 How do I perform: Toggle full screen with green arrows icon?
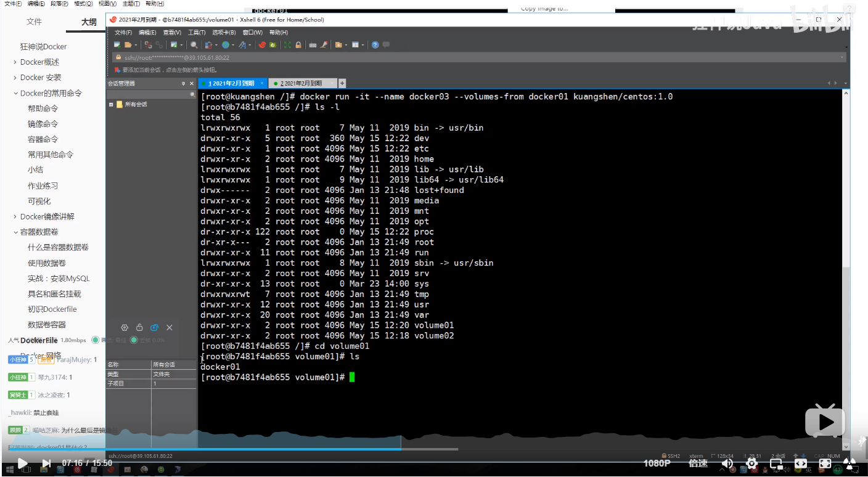tap(287, 45)
